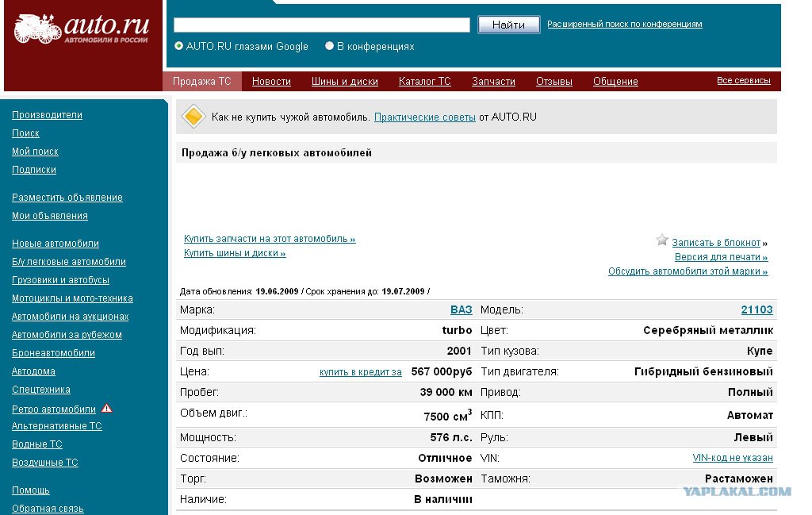The height and width of the screenshot is (515, 812).
Task: Open Мотоциклы и мото-техника sidebar link
Action: coord(72,298)
